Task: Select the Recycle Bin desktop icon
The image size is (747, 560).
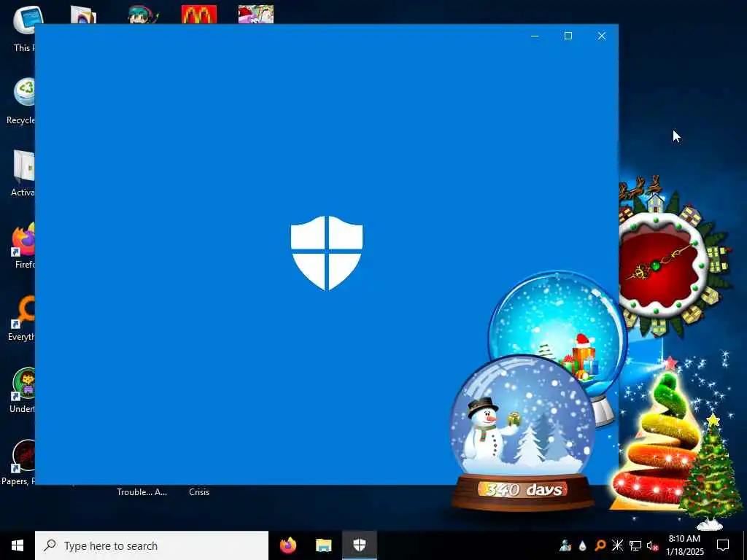Action: click(20, 101)
